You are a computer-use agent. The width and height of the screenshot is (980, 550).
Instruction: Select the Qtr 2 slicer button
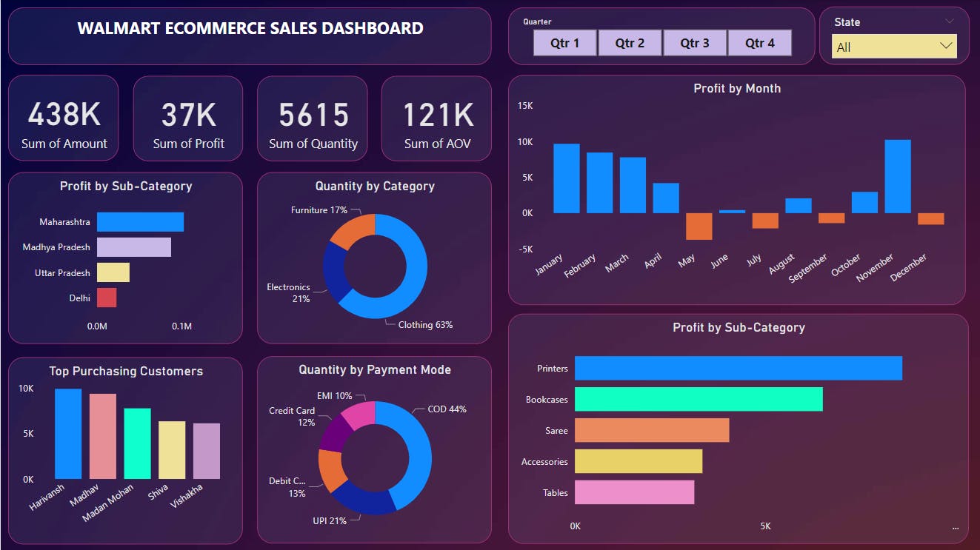pyautogui.click(x=630, y=43)
